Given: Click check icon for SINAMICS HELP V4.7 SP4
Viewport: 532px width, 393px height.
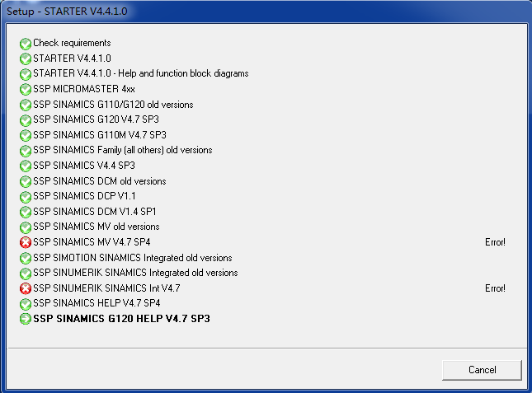Looking at the screenshot, I should 26,303.
